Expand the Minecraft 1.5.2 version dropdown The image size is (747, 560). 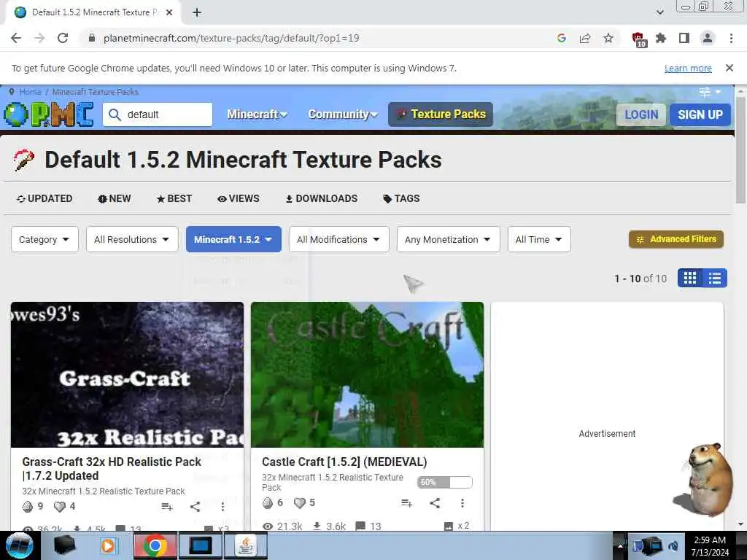pyautogui.click(x=233, y=239)
